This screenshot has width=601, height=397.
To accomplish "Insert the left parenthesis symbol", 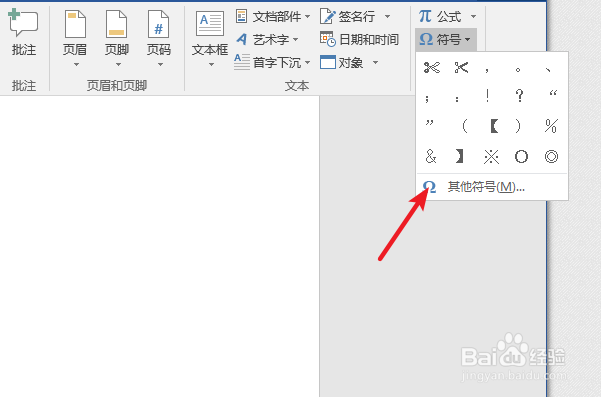I will click(x=465, y=126).
